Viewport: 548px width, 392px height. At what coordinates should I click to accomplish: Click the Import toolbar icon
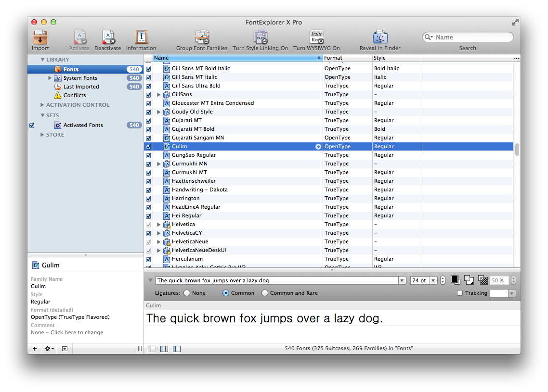pyautogui.click(x=40, y=38)
